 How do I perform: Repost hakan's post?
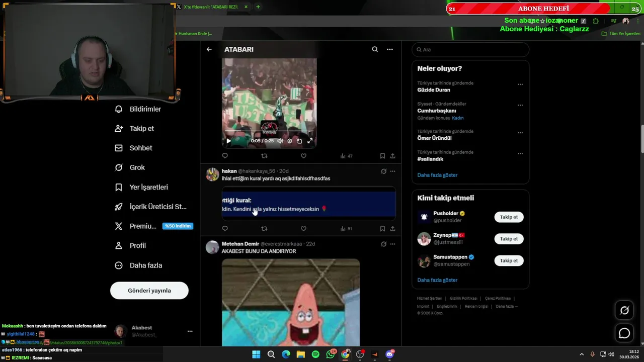click(x=264, y=229)
